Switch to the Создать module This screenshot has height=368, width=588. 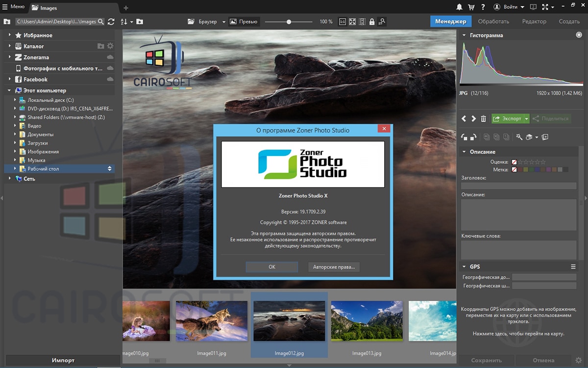point(569,22)
